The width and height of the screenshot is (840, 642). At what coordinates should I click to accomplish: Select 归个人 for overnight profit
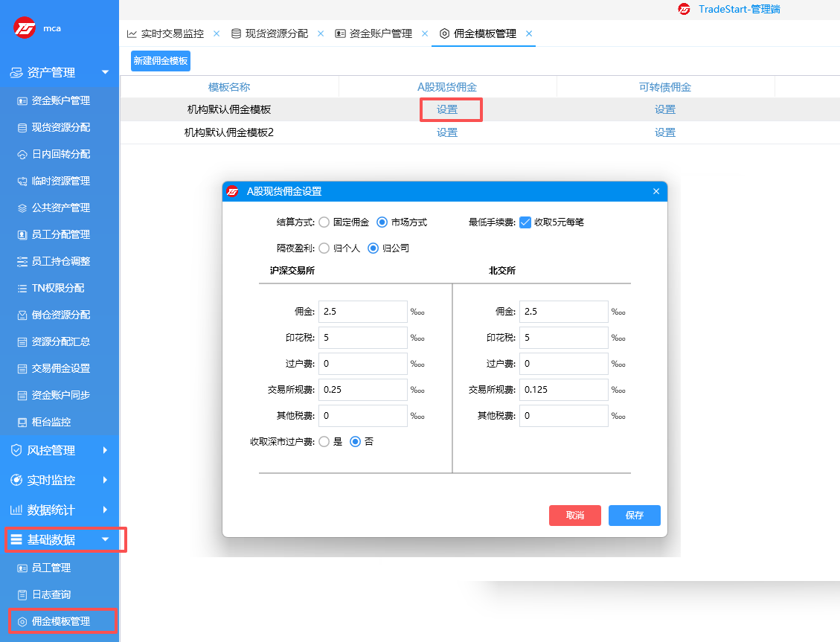[324, 248]
